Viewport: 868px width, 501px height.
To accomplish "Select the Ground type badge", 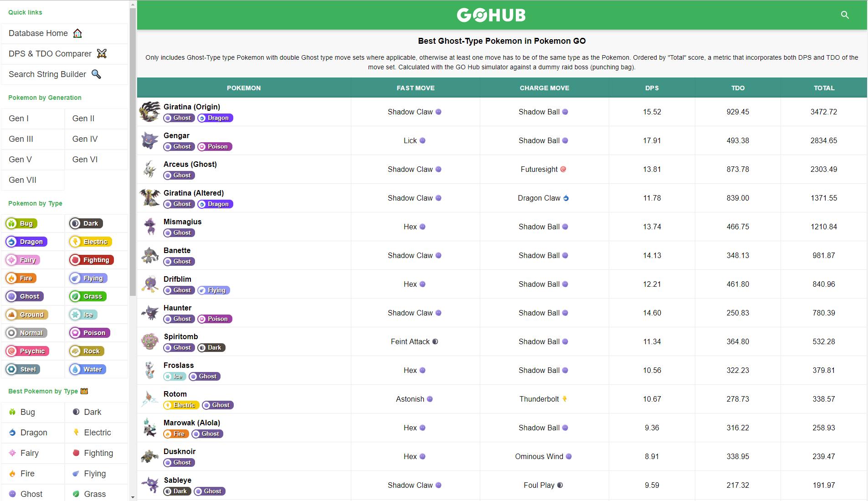I will [26, 315].
